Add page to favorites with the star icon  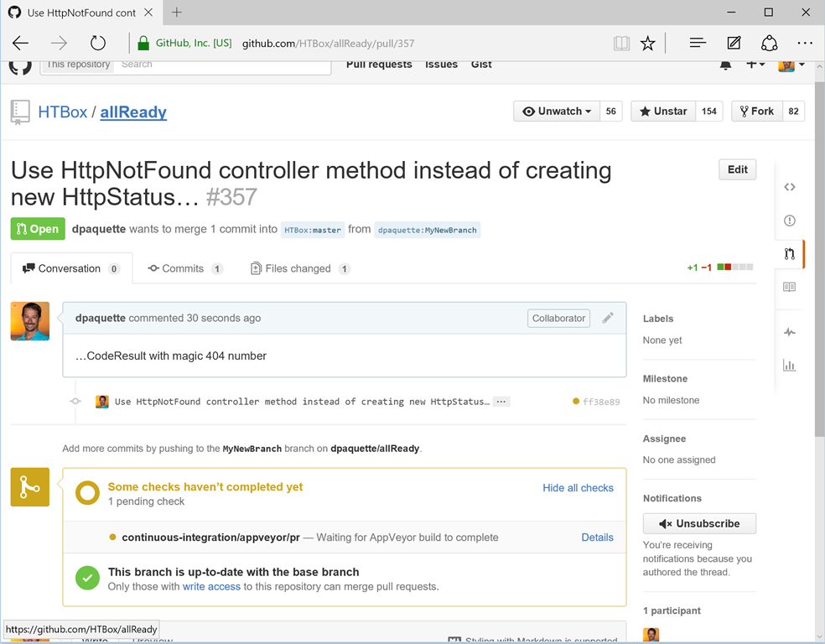648,43
